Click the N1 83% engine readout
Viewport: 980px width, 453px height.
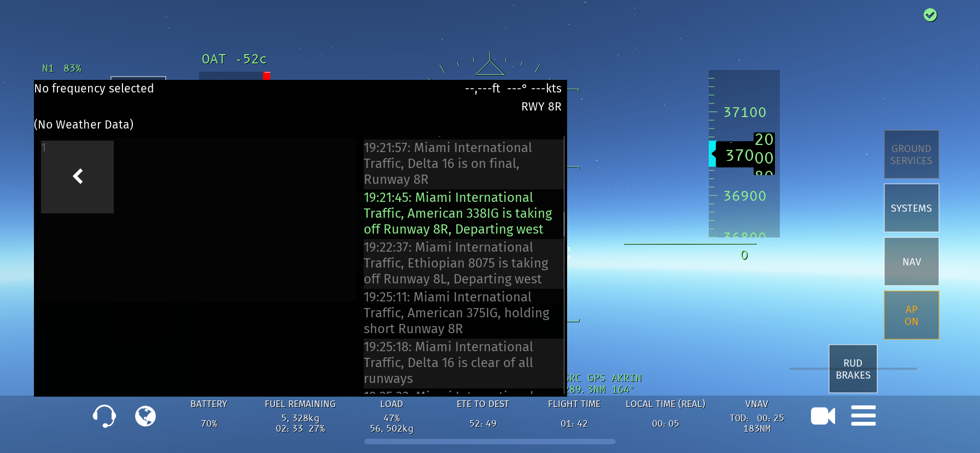coord(62,68)
